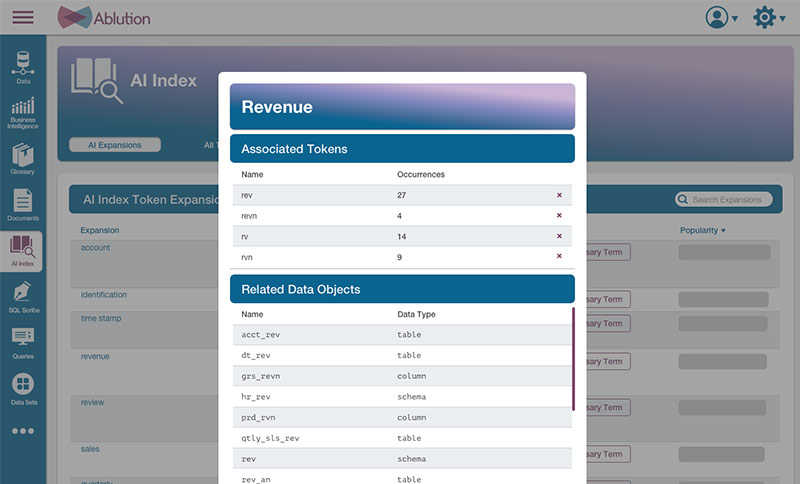Click Glossary Term button in review row
Viewport: 800px width, 484px height.
pyautogui.click(x=608, y=407)
